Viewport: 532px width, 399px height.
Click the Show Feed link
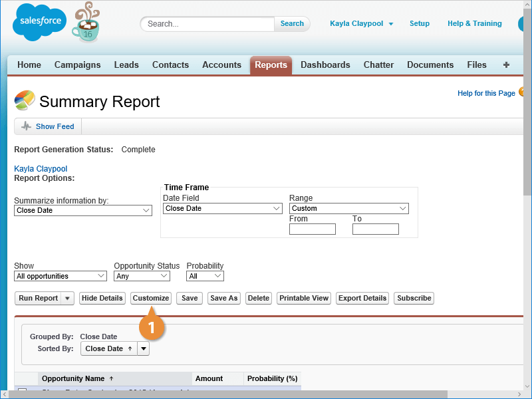(x=55, y=126)
